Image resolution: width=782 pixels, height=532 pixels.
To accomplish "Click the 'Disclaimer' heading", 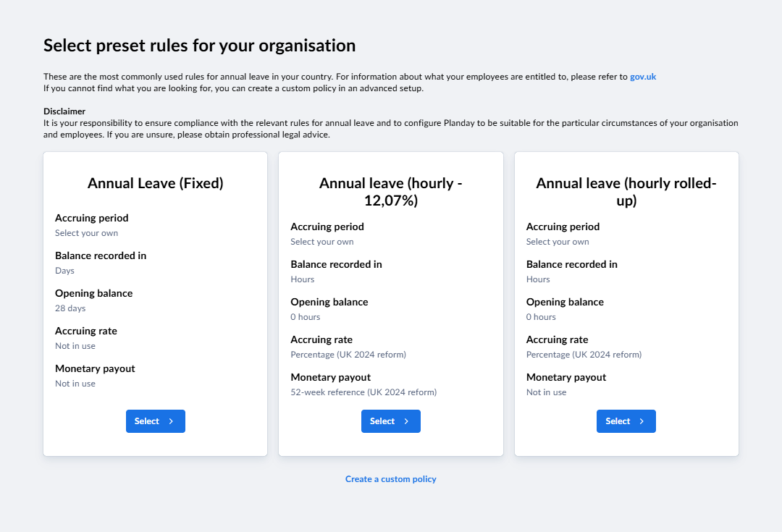I will point(64,111).
